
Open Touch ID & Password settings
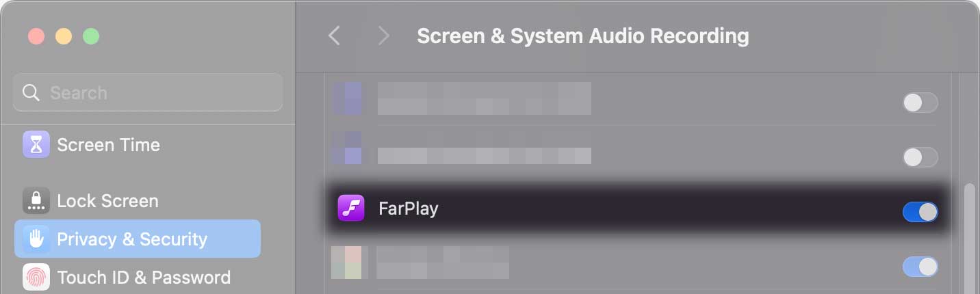point(144,278)
